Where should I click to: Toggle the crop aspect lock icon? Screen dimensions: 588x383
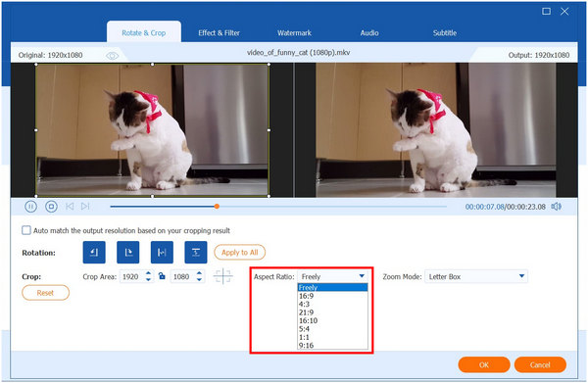[x=162, y=276]
